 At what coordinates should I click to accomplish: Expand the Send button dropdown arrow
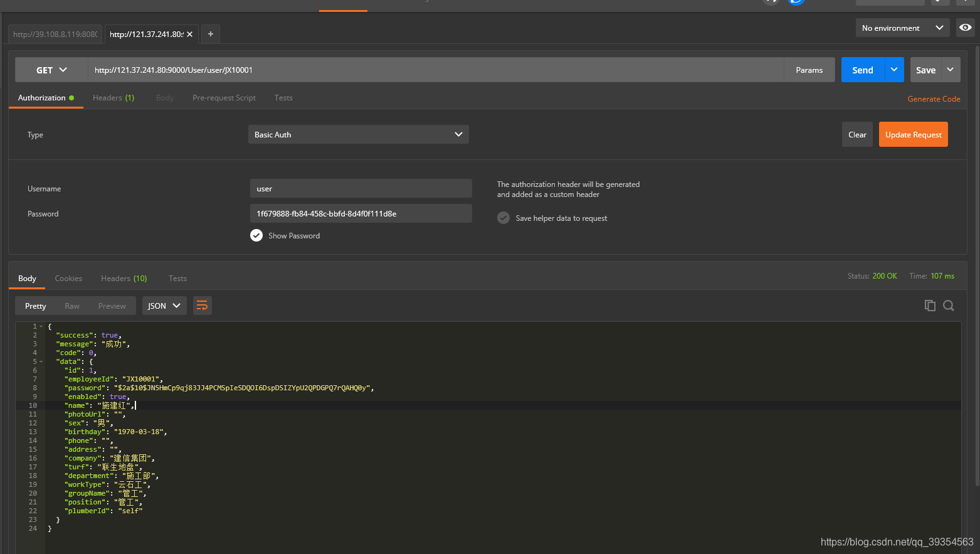click(894, 70)
